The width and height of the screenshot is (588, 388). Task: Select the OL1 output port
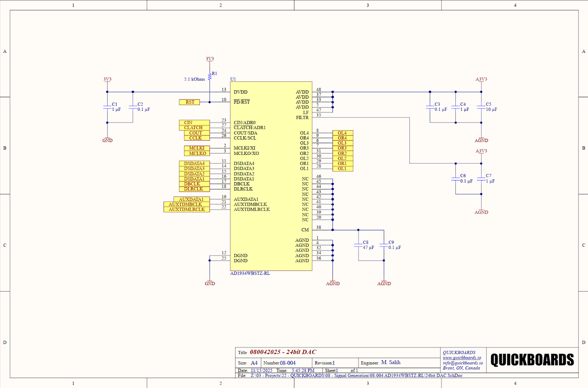tap(343, 168)
